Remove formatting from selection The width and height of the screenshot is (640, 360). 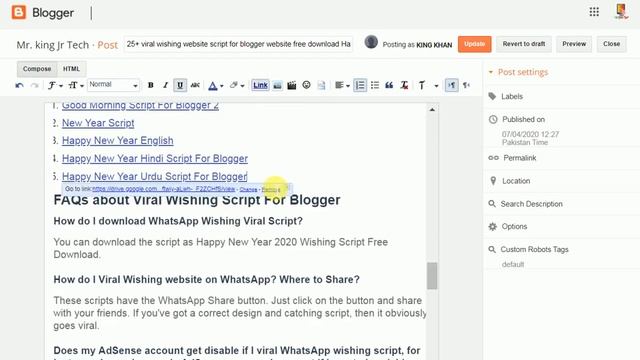[x=404, y=85]
